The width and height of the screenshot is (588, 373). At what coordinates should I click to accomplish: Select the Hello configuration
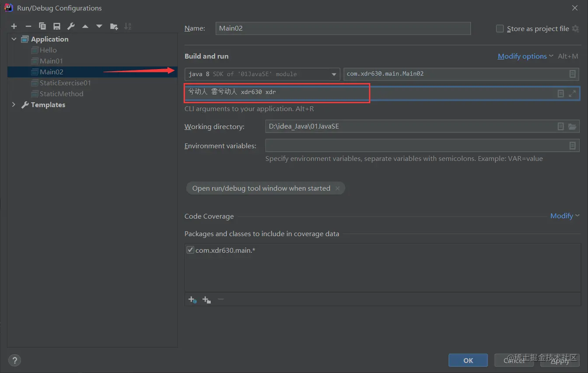click(x=48, y=50)
